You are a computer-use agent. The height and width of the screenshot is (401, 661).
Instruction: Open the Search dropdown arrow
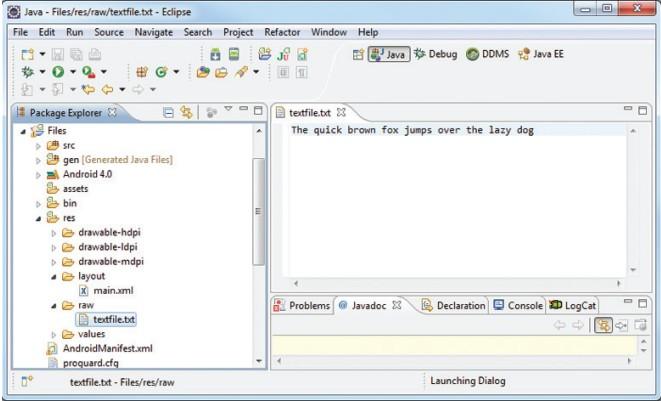coord(256,72)
